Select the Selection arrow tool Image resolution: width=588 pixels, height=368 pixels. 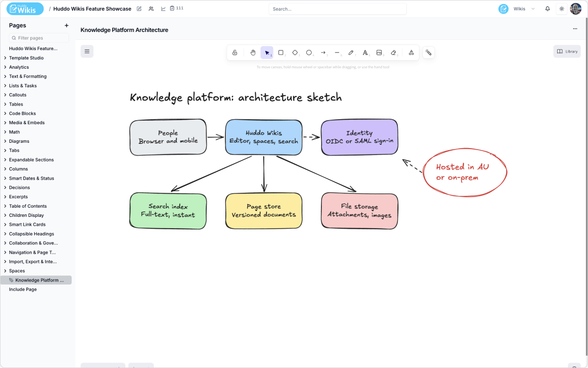[x=267, y=53]
